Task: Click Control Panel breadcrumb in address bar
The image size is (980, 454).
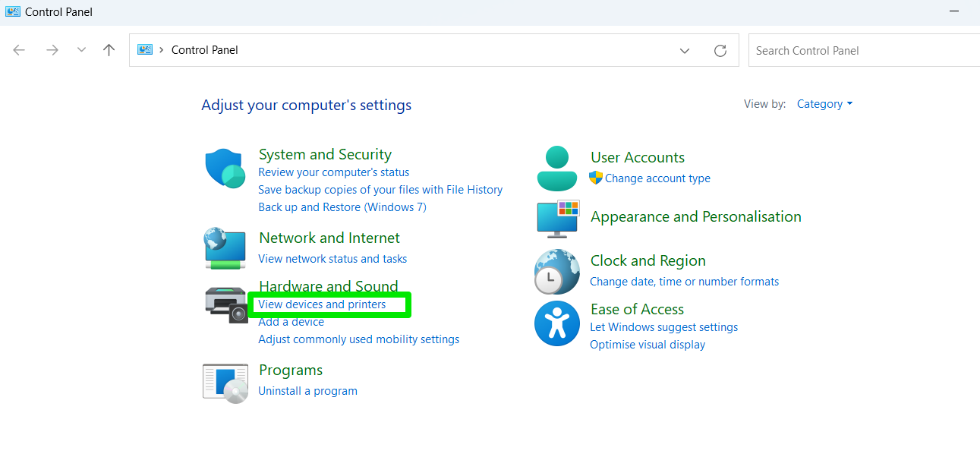Action: (x=205, y=50)
